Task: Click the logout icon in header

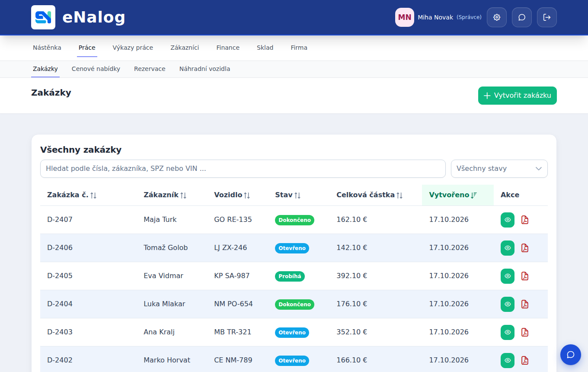Action: [547, 17]
